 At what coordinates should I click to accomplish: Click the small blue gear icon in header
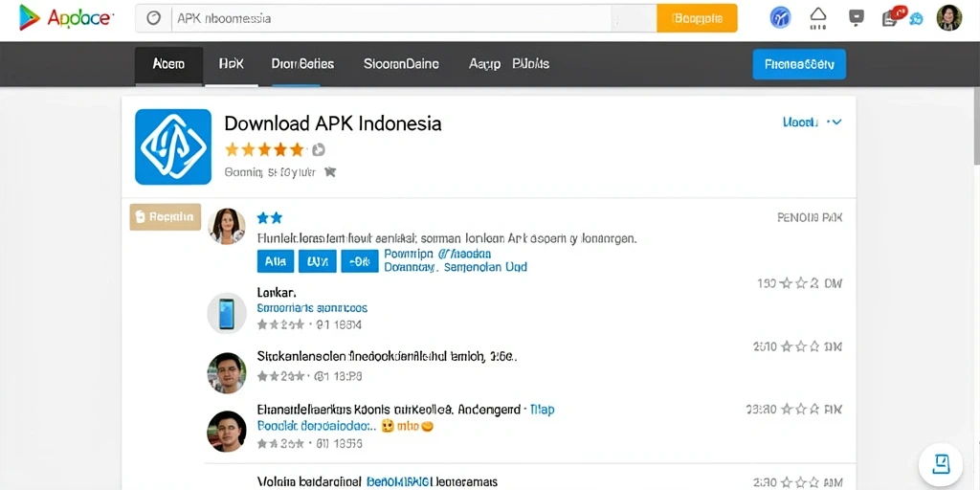(917, 19)
